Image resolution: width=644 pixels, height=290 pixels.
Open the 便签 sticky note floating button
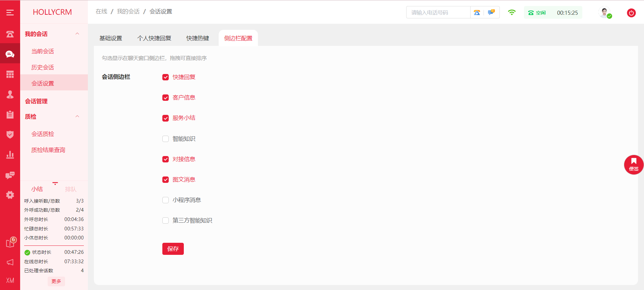(634, 164)
